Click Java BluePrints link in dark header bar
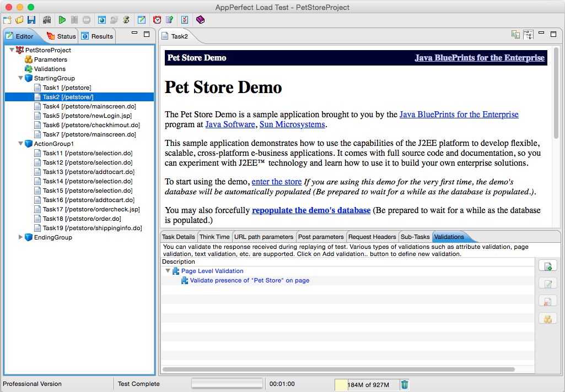 point(480,58)
